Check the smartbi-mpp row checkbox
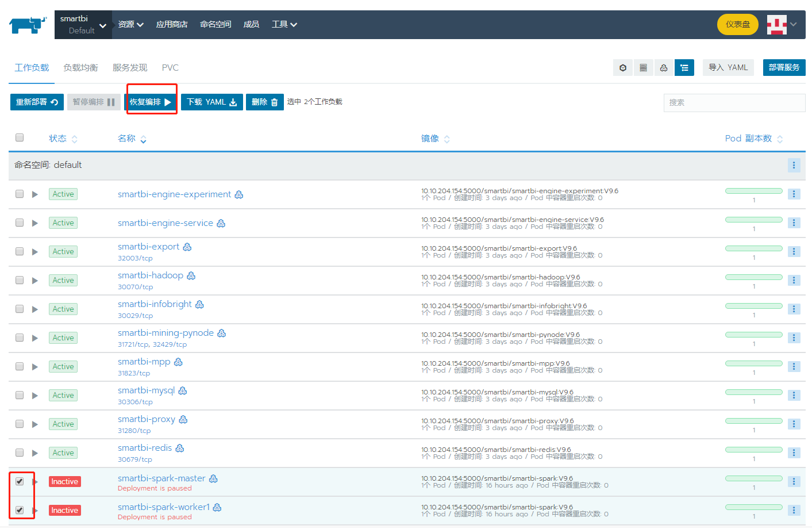 point(20,366)
